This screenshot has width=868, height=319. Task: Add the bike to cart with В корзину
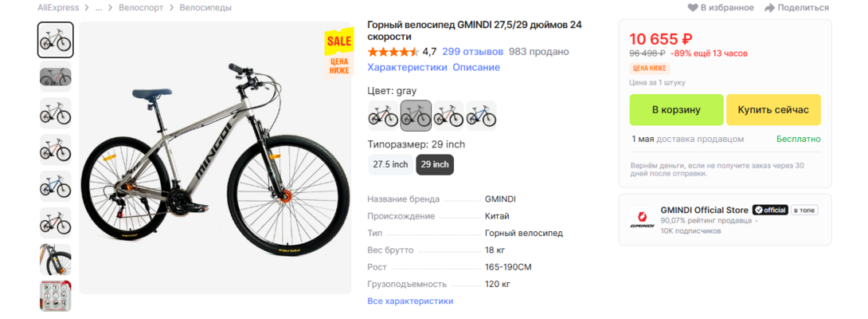pyautogui.click(x=676, y=110)
